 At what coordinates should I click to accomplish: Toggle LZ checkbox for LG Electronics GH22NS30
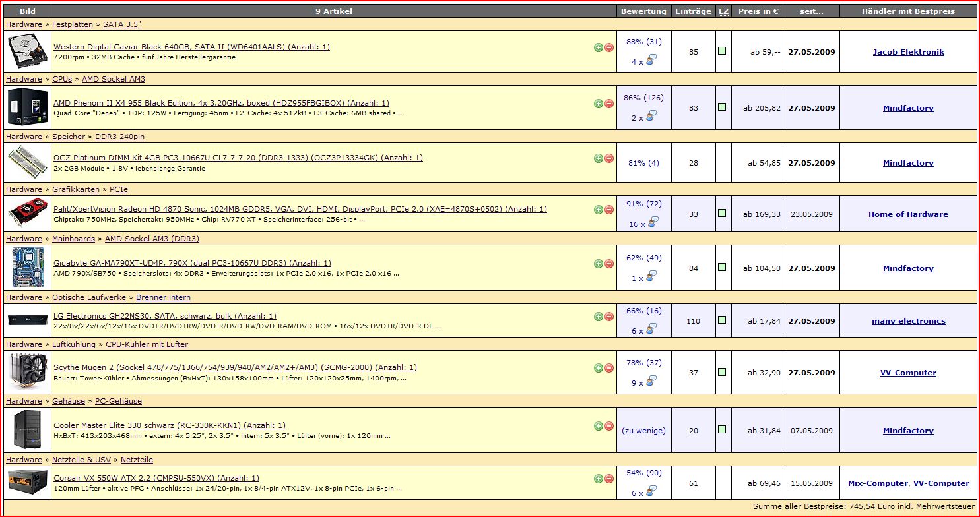[x=722, y=320]
